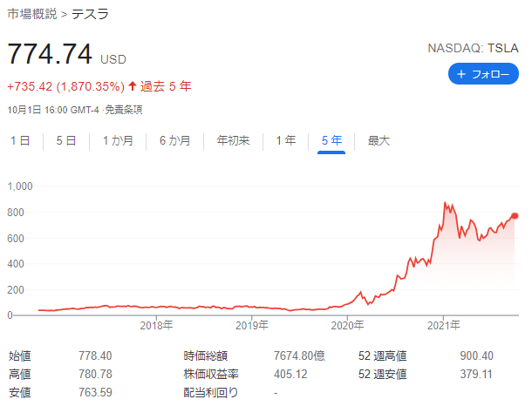Switch to the 6 か月 chart range

(175, 140)
